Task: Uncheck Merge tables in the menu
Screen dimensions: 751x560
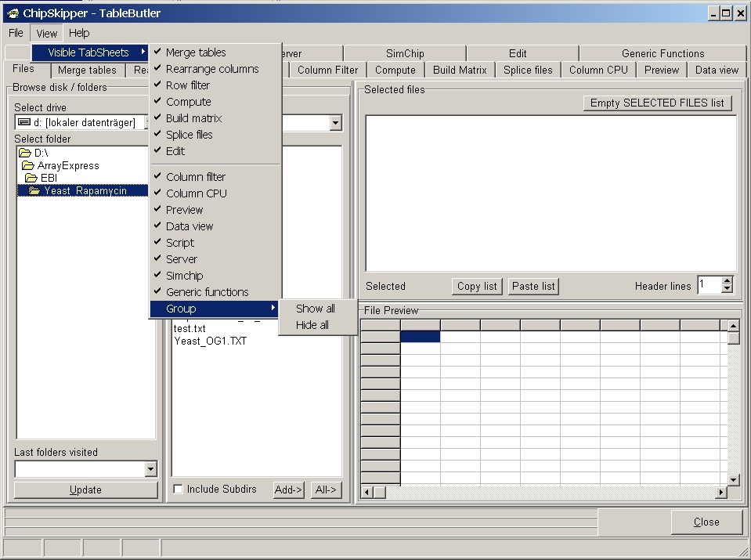Action: 196,52
